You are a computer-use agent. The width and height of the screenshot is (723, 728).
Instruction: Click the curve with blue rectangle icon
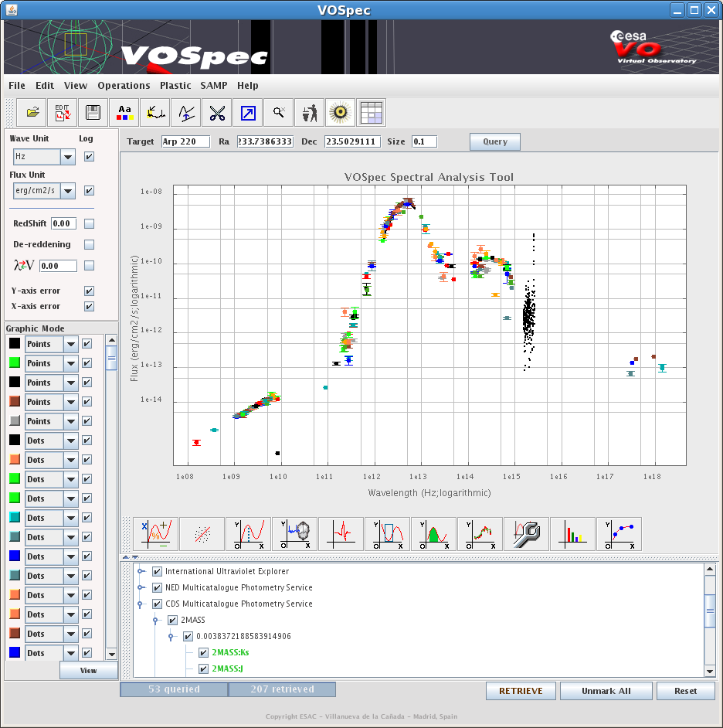(x=388, y=534)
